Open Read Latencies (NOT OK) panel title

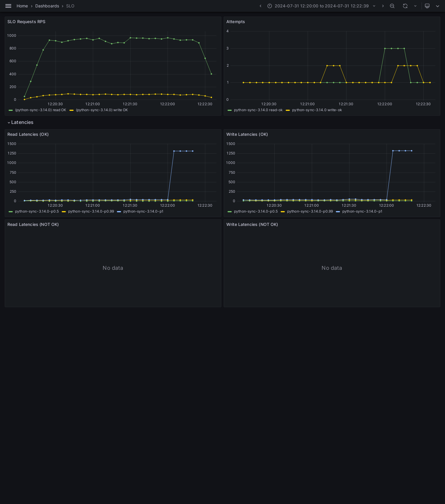[33, 224]
